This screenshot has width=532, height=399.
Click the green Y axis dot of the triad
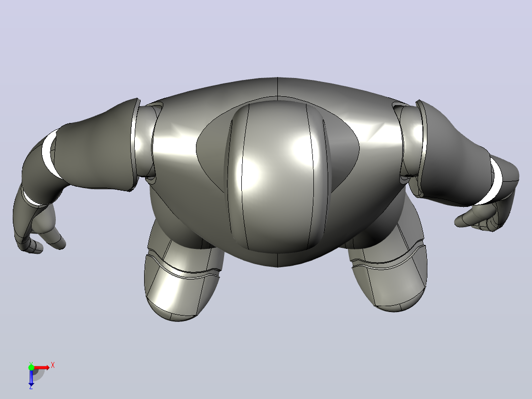click(31, 367)
